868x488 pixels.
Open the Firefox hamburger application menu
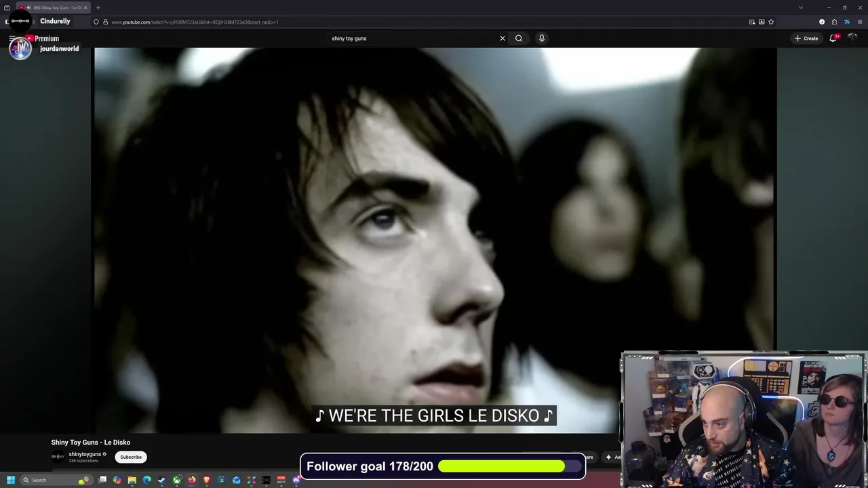(x=860, y=22)
